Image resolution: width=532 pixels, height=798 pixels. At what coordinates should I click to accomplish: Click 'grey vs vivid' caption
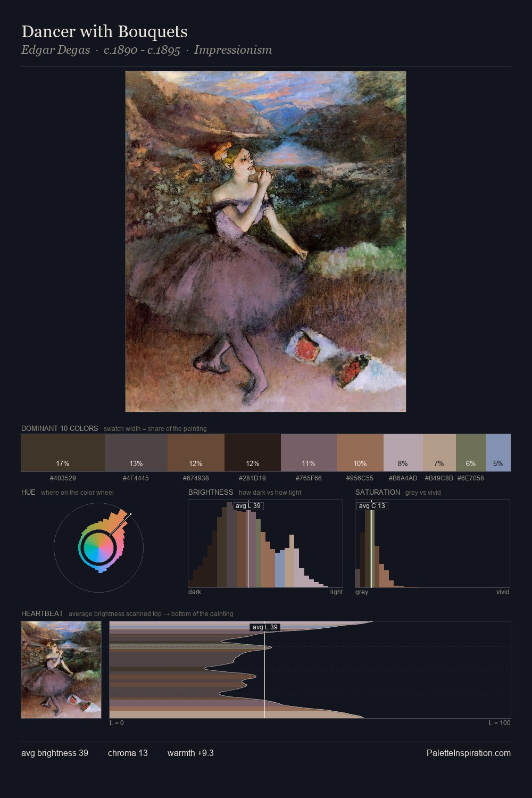coord(423,493)
